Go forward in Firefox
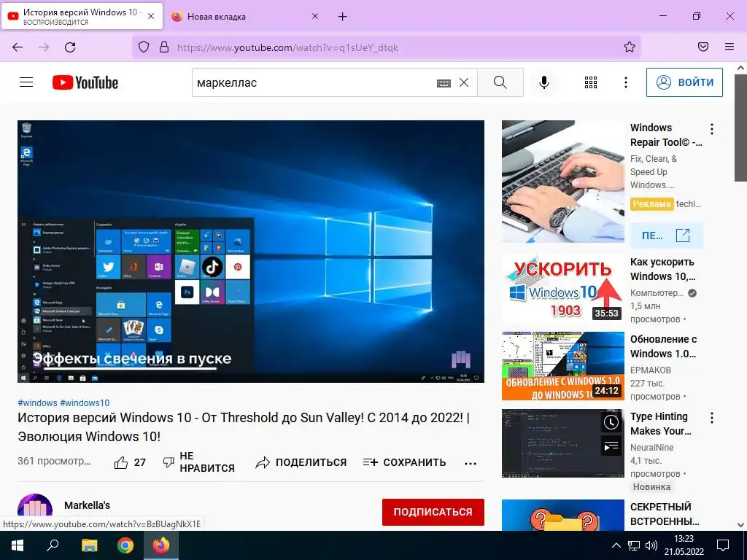This screenshot has height=560, width=747. click(44, 47)
